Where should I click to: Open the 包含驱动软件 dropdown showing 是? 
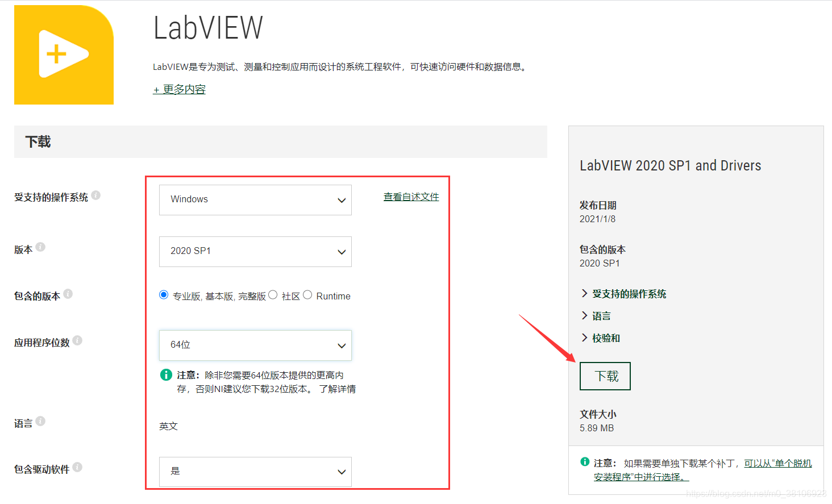(x=255, y=472)
